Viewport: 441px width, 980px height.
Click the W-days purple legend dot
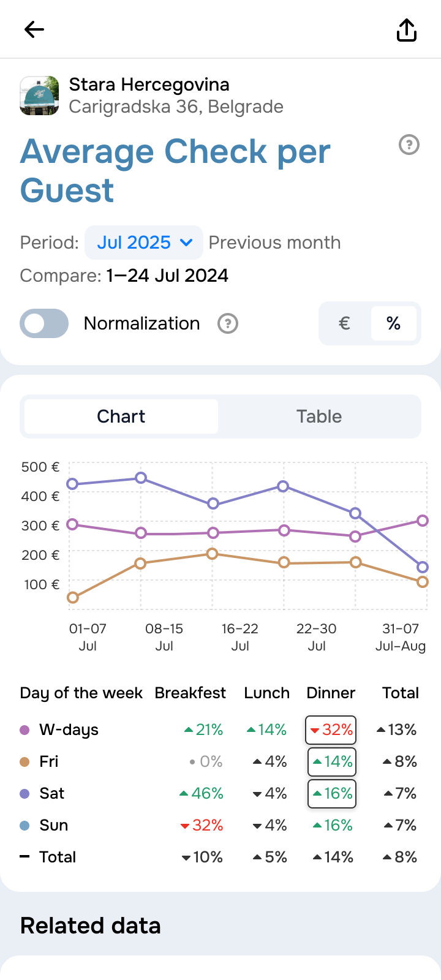[24, 729]
